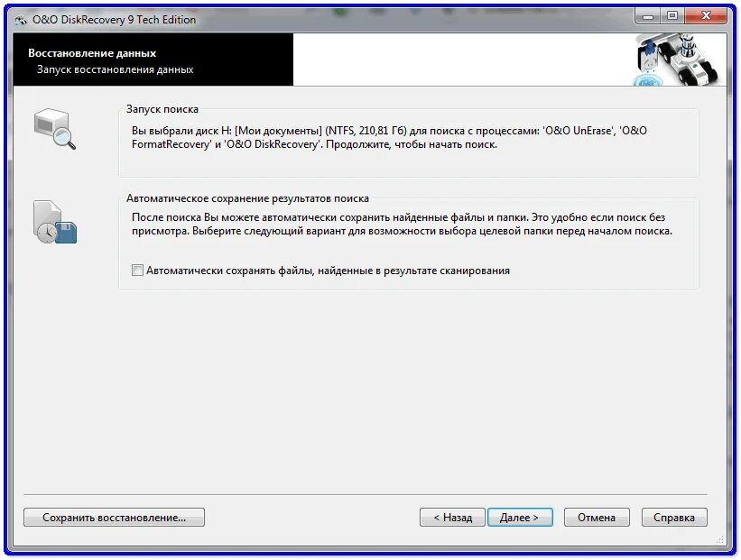The width and height of the screenshot is (741, 560).
Task: Click 'Автоматическое сохранение результатов поиска' group label
Action: [x=247, y=198]
